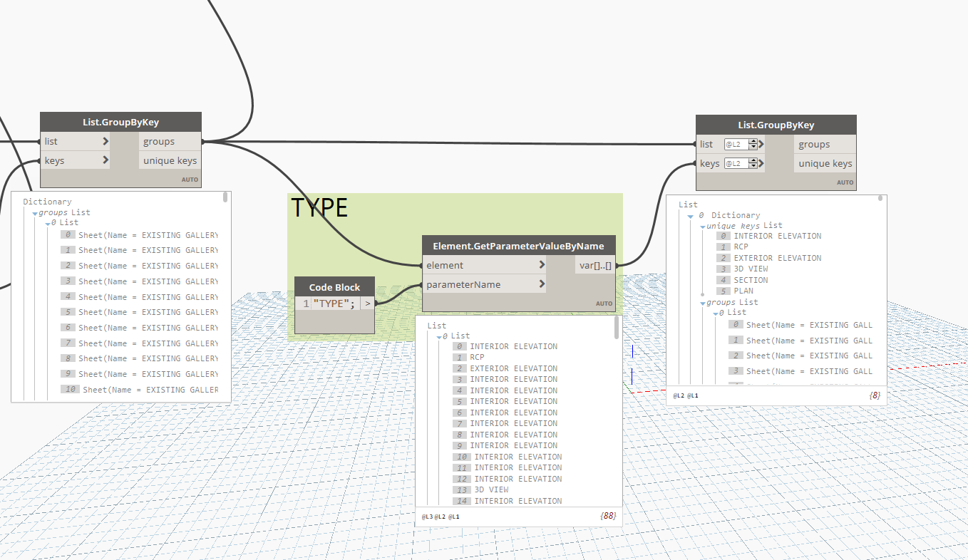This screenshot has width=968, height=560.
Task: Click the scrollbar of the {8} preview
Action: [x=881, y=199]
